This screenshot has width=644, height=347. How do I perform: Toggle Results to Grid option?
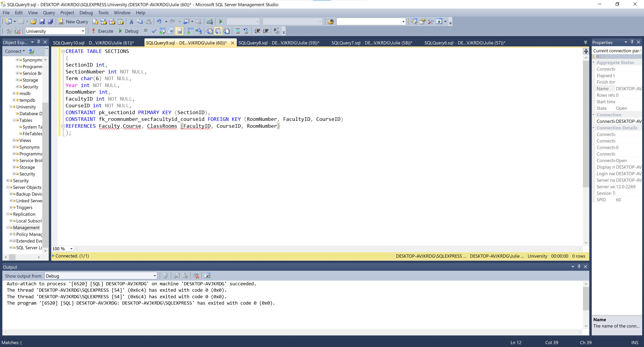218,31
